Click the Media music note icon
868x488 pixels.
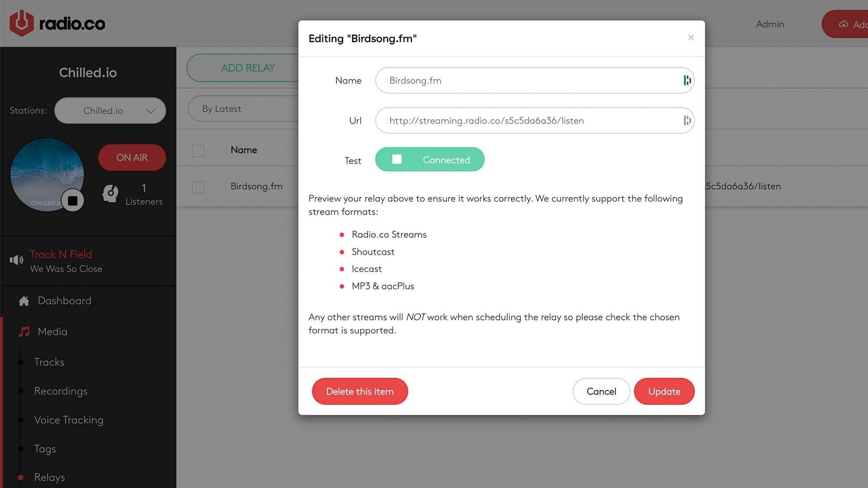point(24,332)
